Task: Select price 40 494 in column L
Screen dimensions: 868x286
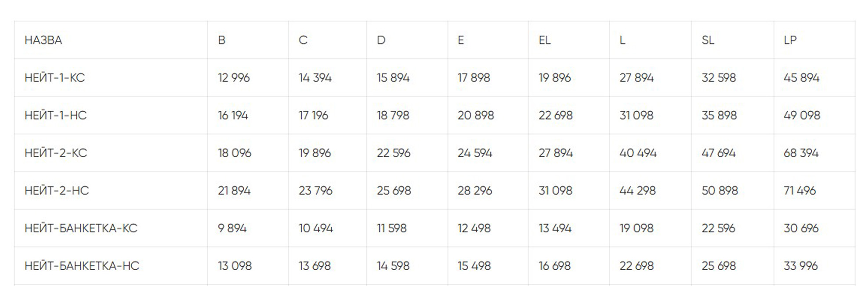Action: pyautogui.click(x=638, y=153)
